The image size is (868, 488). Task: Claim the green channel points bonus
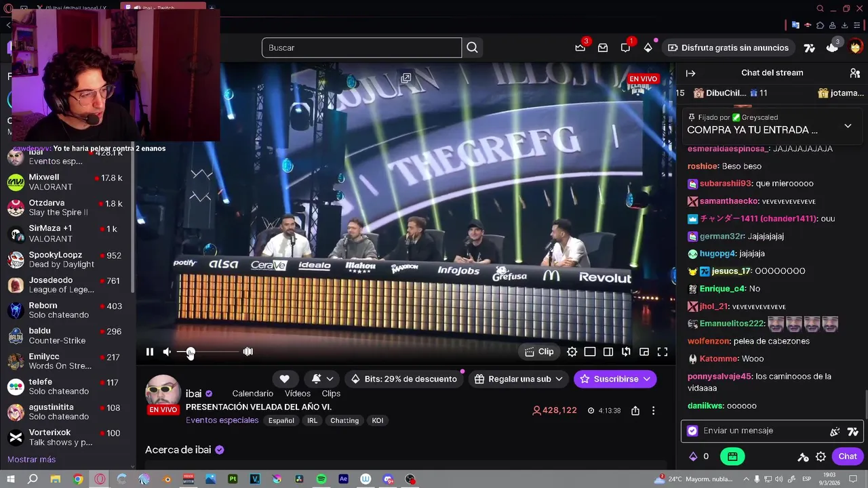pyautogui.click(x=732, y=457)
